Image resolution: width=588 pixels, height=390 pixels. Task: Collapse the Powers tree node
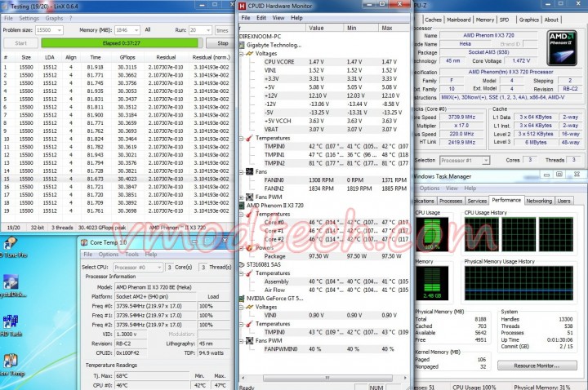[242, 248]
